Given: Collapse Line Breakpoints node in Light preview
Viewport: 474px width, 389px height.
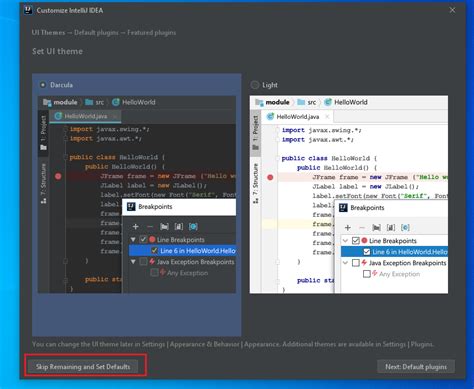Looking at the screenshot, I should click(346, 240).
